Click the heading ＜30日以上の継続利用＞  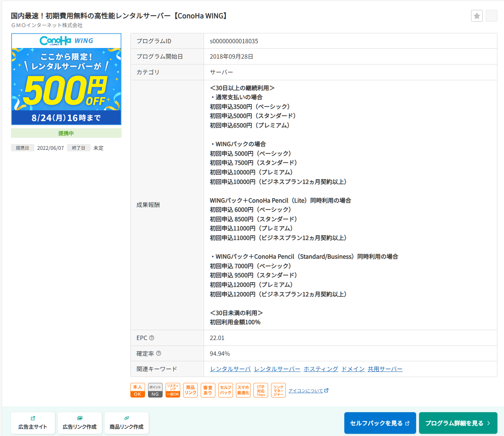242,88
